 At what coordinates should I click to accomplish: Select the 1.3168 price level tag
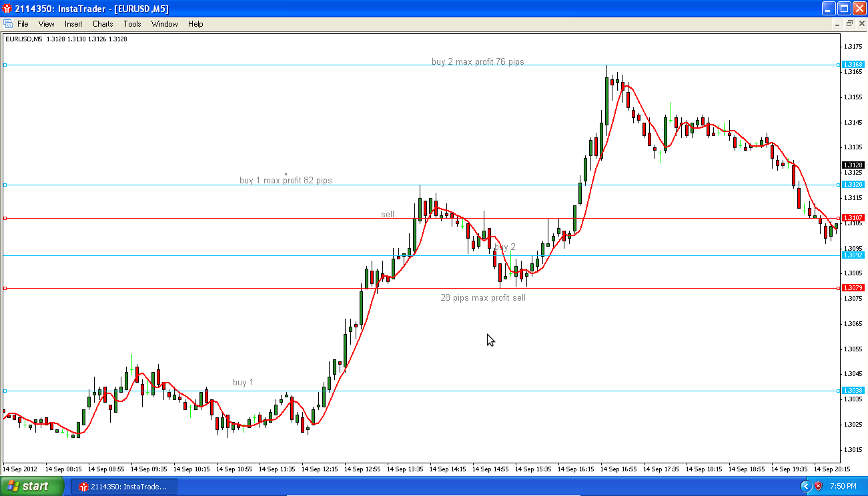853,65
